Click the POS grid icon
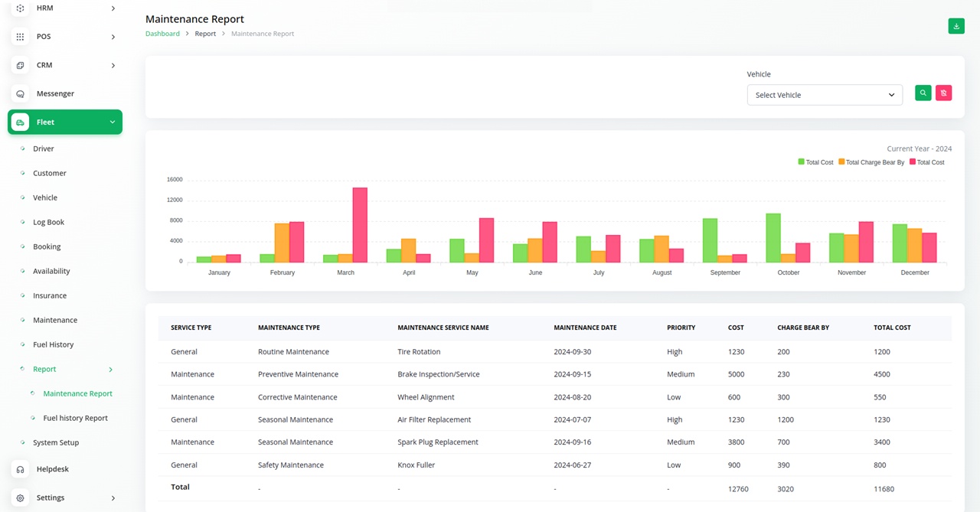 click(20, 37)
